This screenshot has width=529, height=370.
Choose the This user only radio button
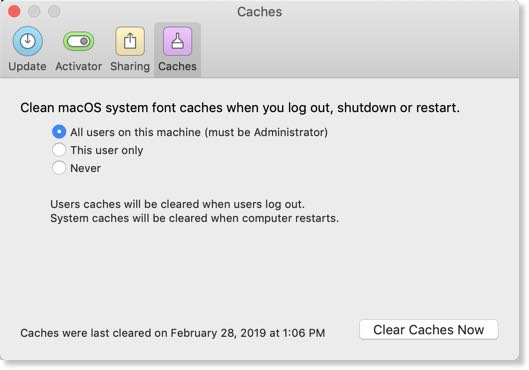(x=59, y=150)
